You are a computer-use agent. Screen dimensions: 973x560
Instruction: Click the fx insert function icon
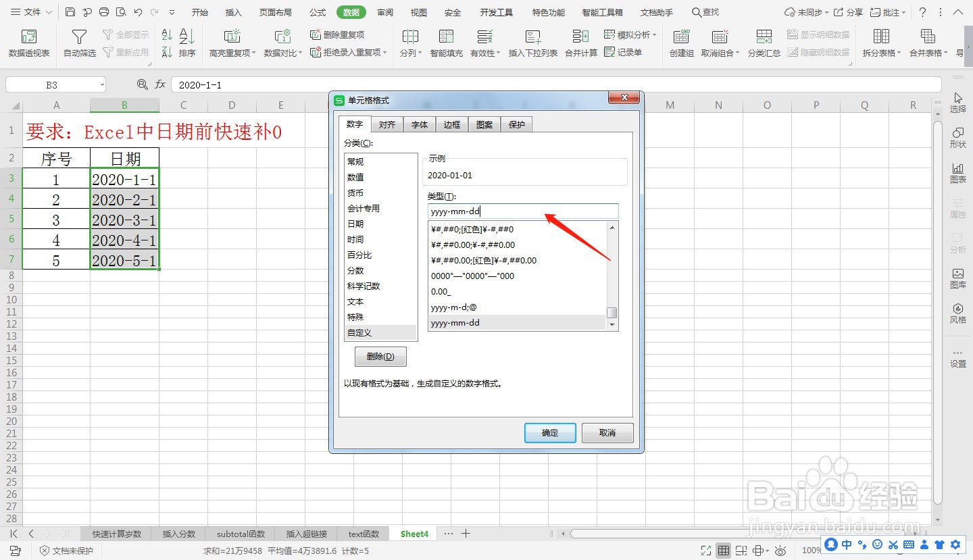point(160,84)
